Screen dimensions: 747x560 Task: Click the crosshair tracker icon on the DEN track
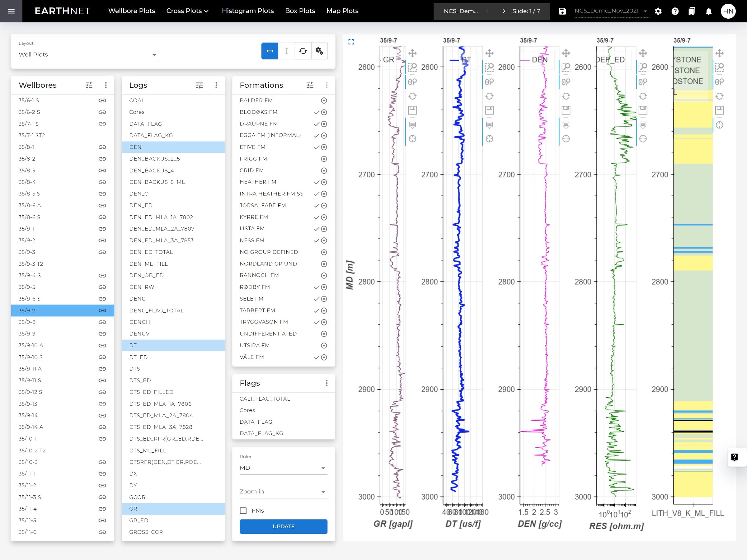pyautogui.click(x=566, y=138)
